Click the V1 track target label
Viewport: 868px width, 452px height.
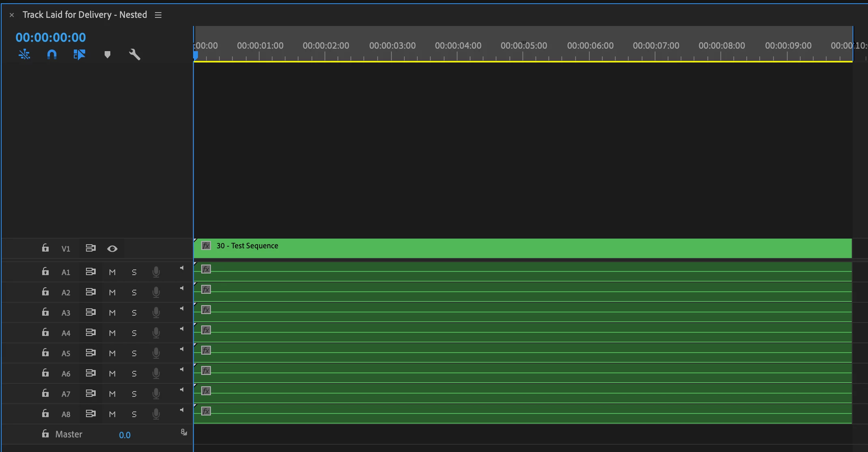66,249
